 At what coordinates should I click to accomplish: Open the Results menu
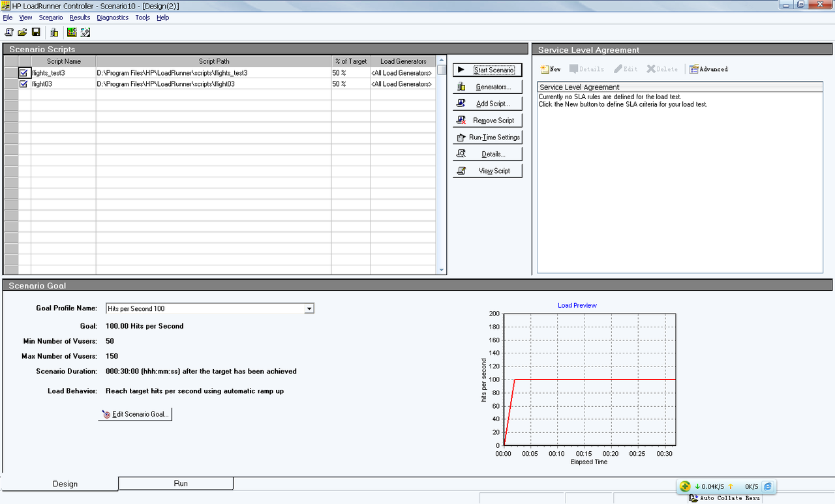tap(80, 18)
